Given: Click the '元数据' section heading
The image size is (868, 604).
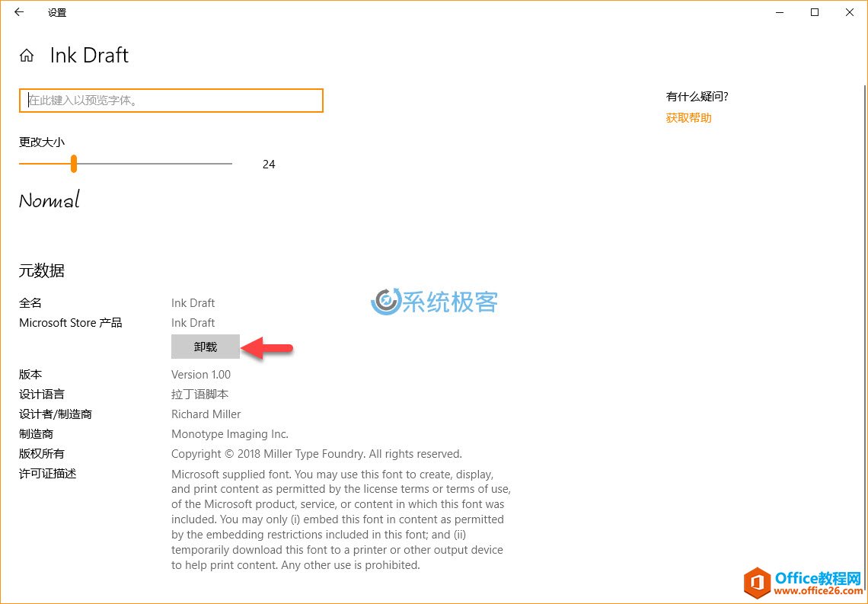Looking at the screenshot, I should click(42, 270).
